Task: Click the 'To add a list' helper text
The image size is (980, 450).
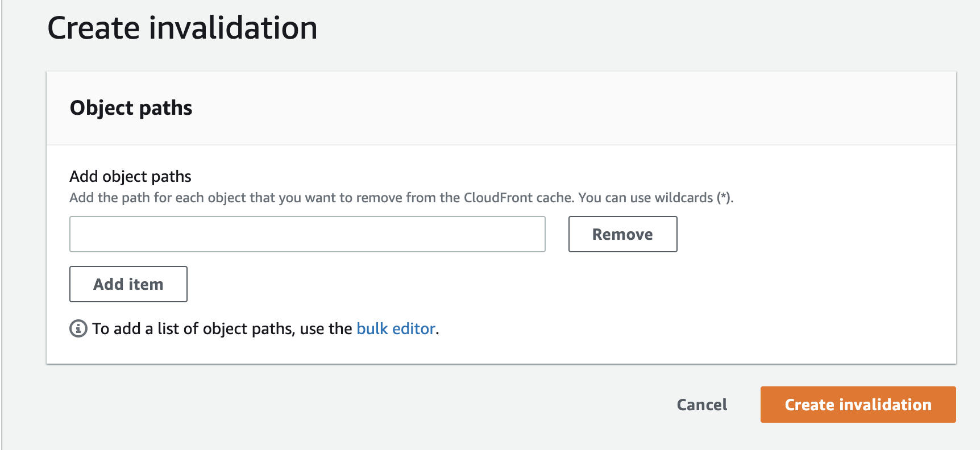Action: point(222,329)
